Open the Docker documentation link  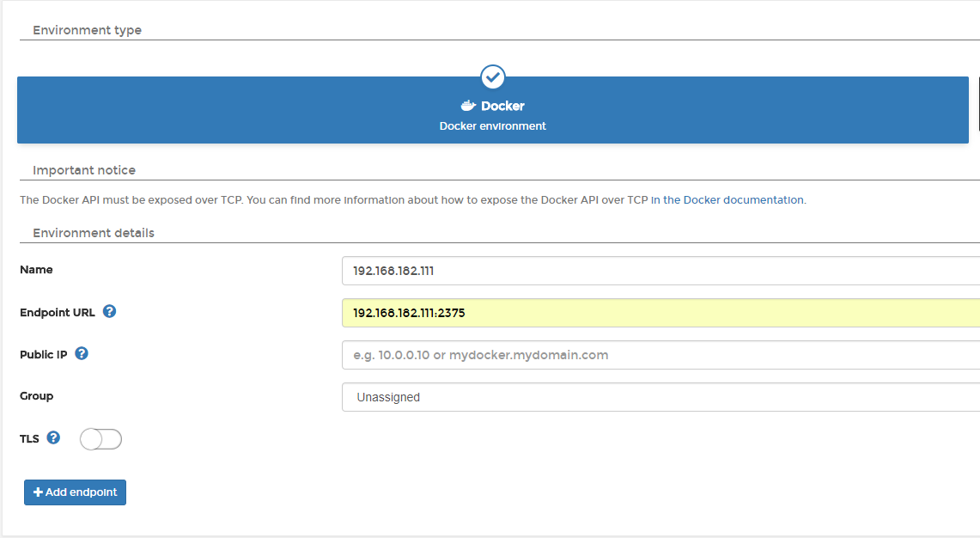(x=733, y=200)
